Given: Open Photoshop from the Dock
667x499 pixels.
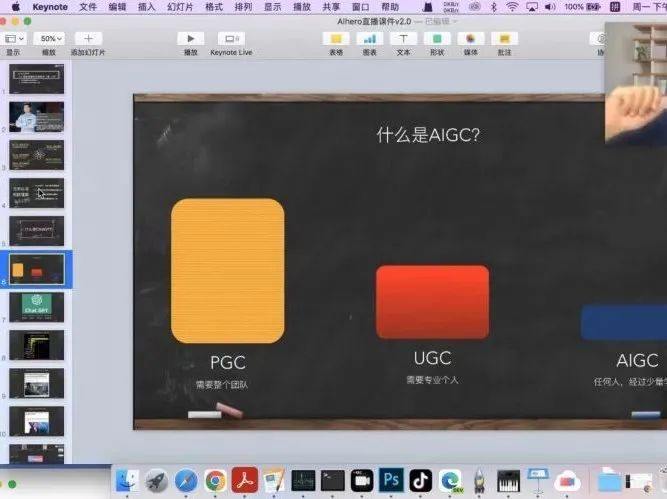Looking at the screenshot, I should [391, 480].
